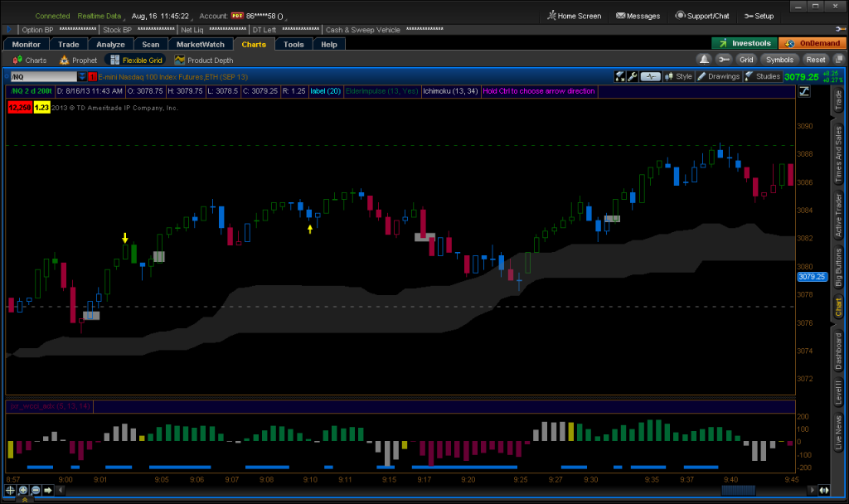
Task: Open chart settings wrench-and-screwdriver icon
Action: [632, 76]
